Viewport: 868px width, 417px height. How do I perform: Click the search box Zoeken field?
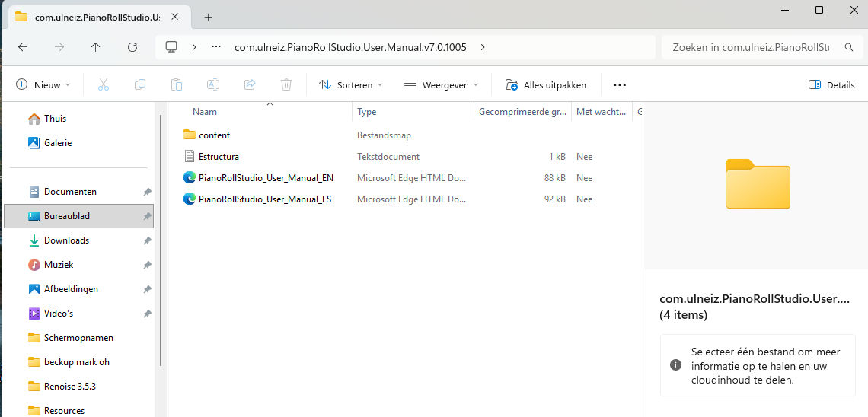click(754, 47)
